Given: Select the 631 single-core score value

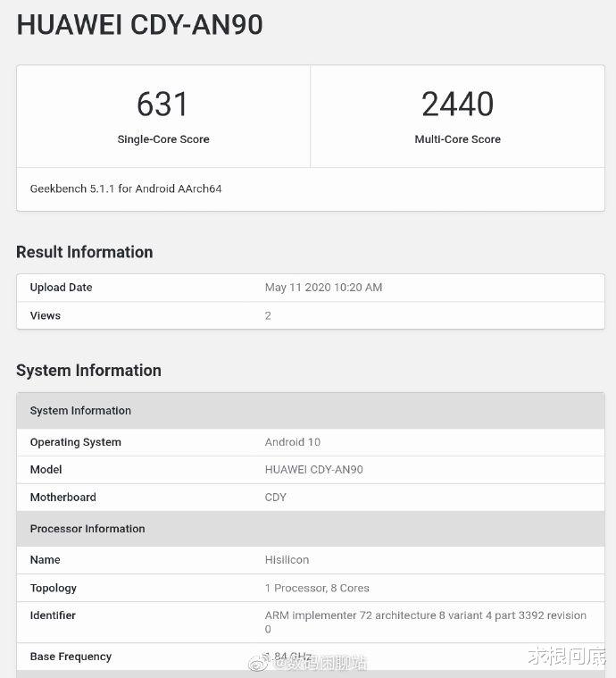Looking at the screenshot, I should [162, 105].
